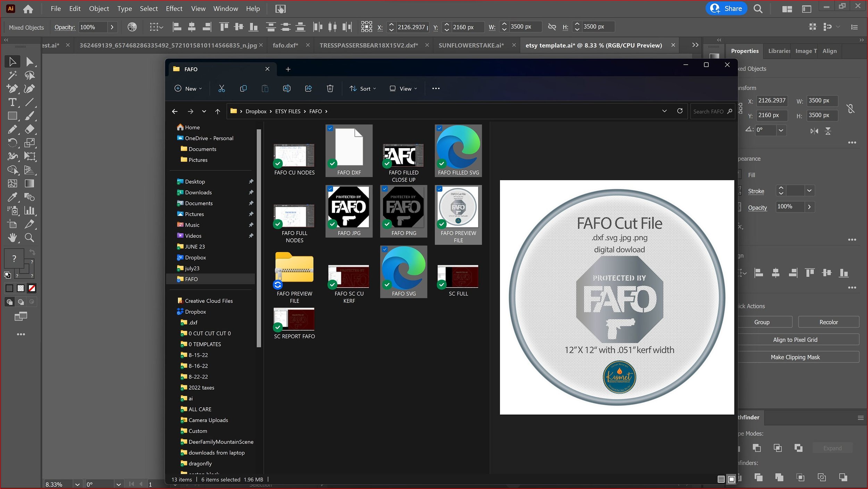Select the Direct Selection tool

coord(30,62)
